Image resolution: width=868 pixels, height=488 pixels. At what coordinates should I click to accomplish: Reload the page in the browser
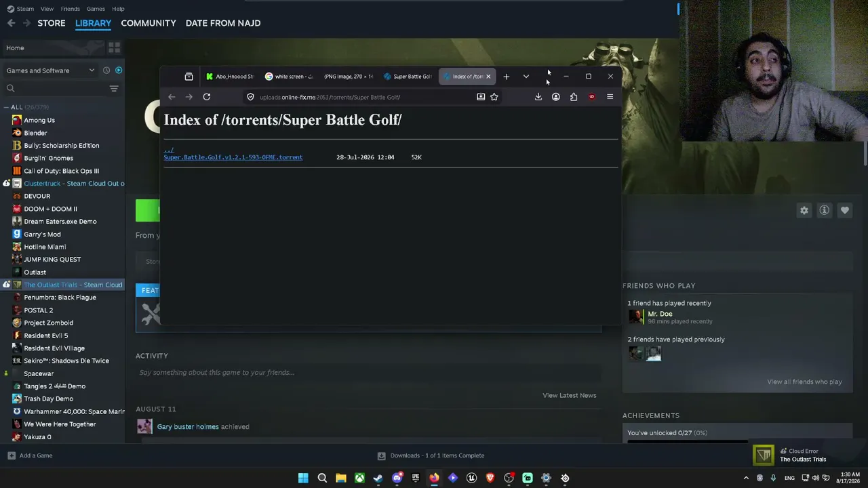207,97
